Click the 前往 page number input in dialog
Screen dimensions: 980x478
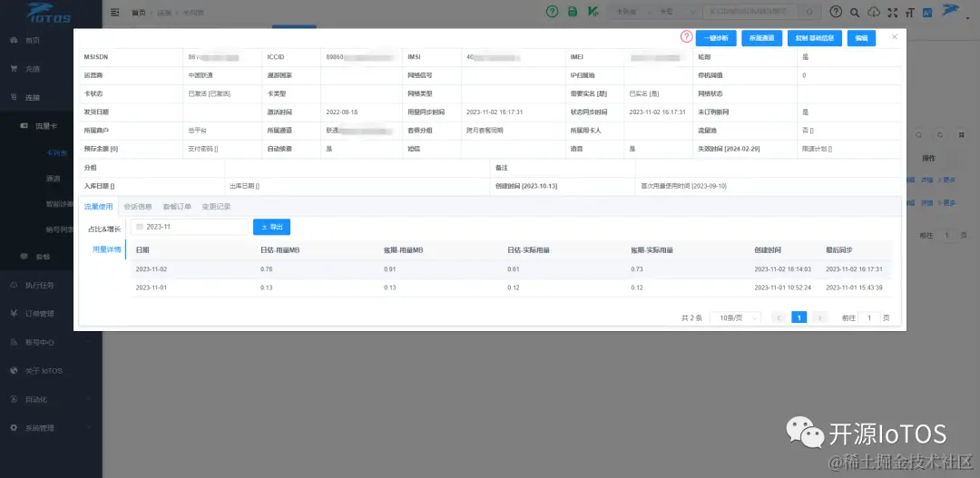(868, 318)
